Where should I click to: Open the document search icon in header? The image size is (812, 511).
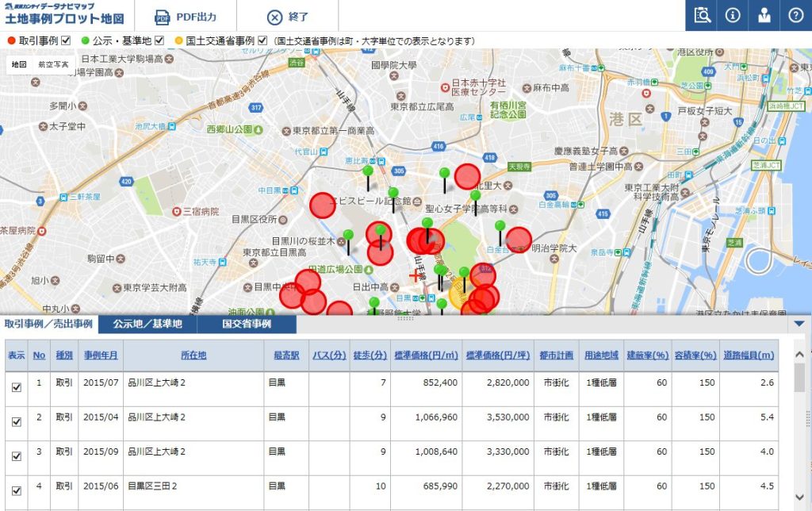[701, 16]
